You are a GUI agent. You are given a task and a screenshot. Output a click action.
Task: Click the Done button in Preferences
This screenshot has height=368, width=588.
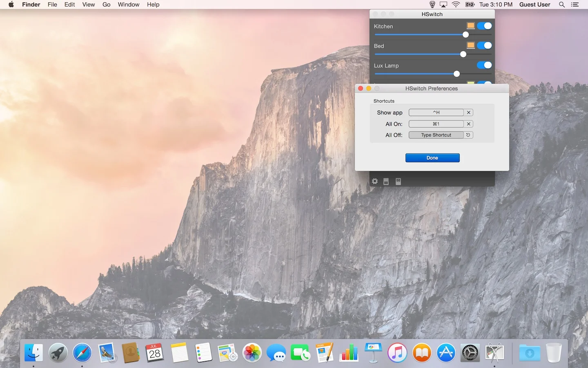tap(432, 158)
